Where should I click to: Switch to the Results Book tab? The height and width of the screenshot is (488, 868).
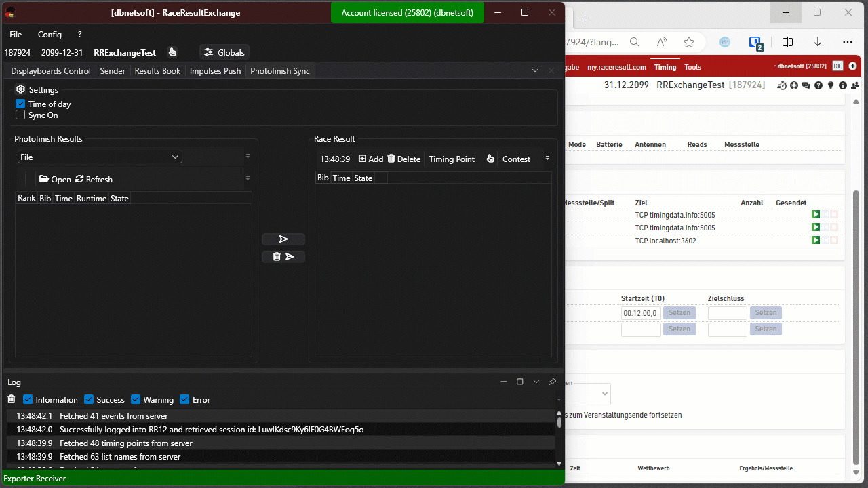pos(157,70)
